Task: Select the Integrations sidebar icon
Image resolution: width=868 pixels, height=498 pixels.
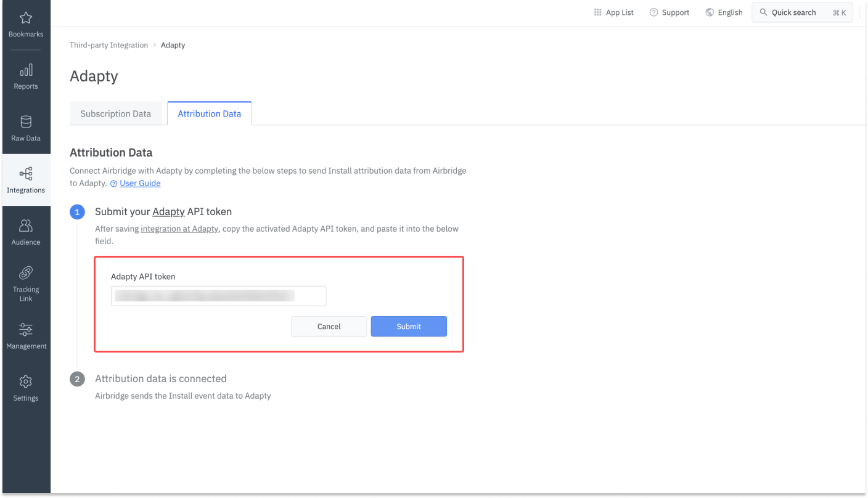Action: tap(26, 173)
